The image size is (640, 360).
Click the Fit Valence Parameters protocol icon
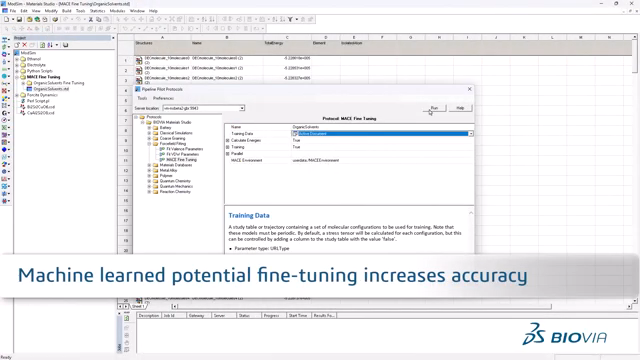tap(162, 149)
